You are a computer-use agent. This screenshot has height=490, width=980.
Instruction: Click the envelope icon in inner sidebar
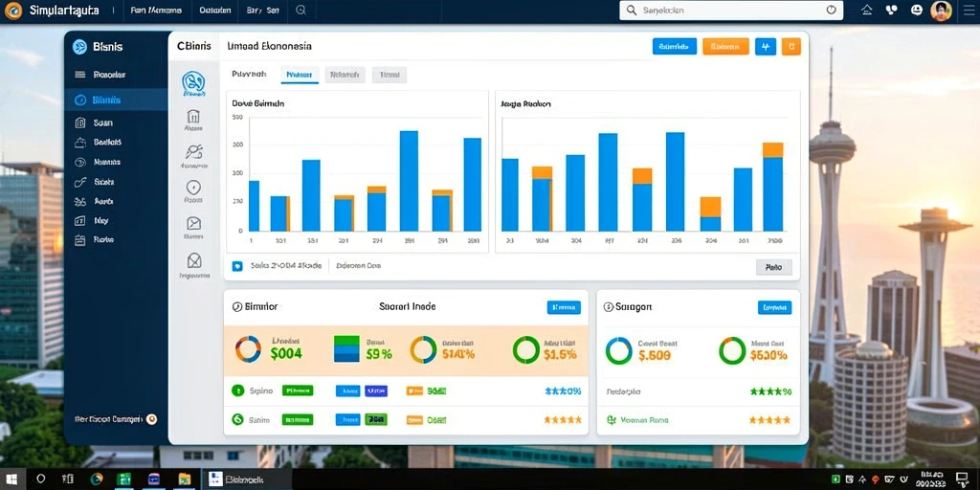click(x=193, y=260)
